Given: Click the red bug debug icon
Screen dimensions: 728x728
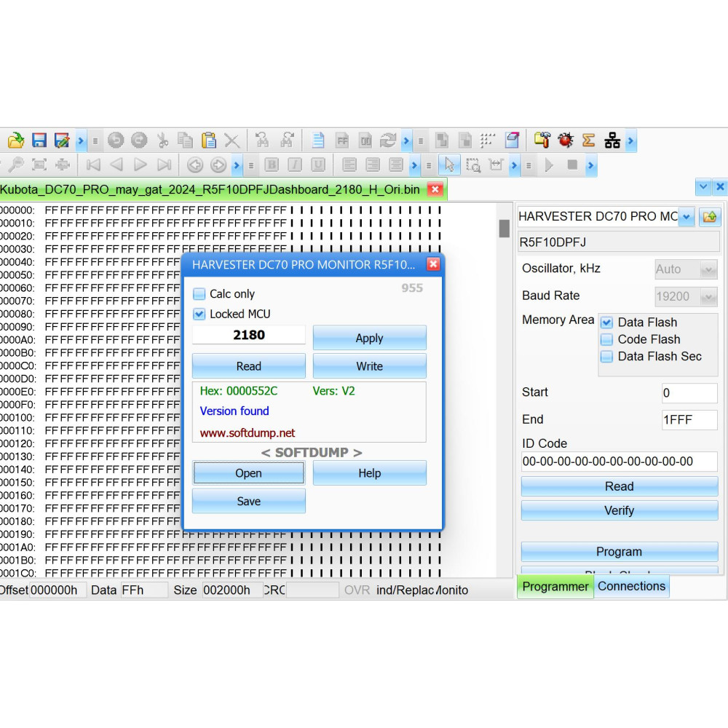Looking at the screenshot, I should [x=566, y=141].
